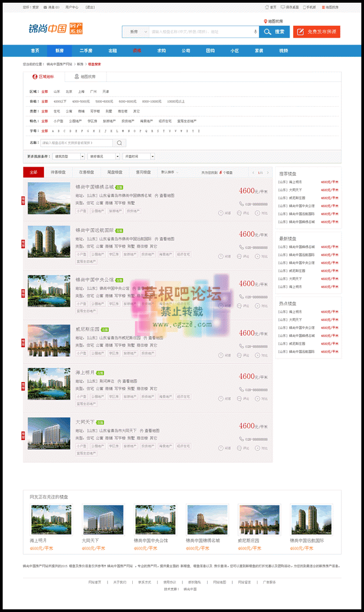The height and width of the screenshot is (612, 364).
Task: Select 出租 in the blue navigation bar
Action: 112,51
